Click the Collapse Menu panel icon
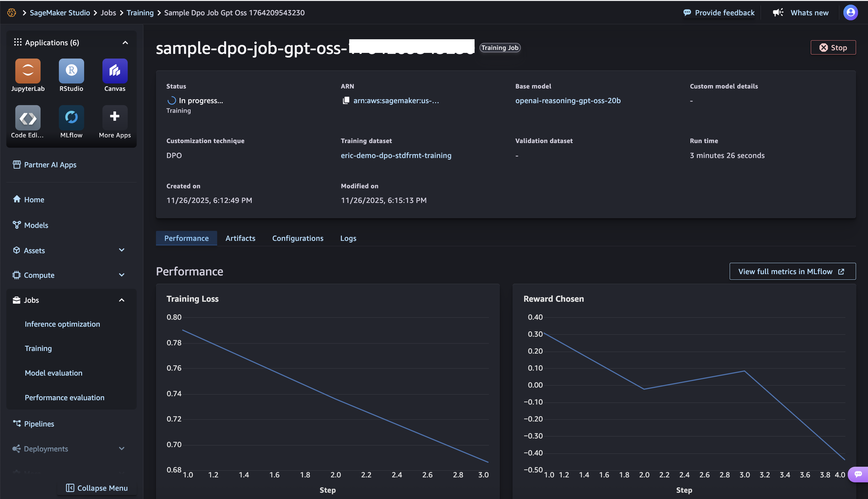 tap(70, 488)
